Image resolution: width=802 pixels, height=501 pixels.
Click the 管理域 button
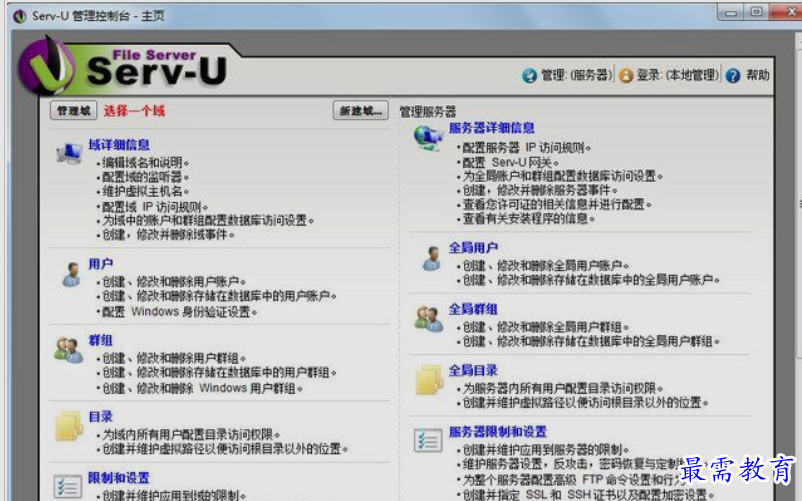click(x=74, y=110)
